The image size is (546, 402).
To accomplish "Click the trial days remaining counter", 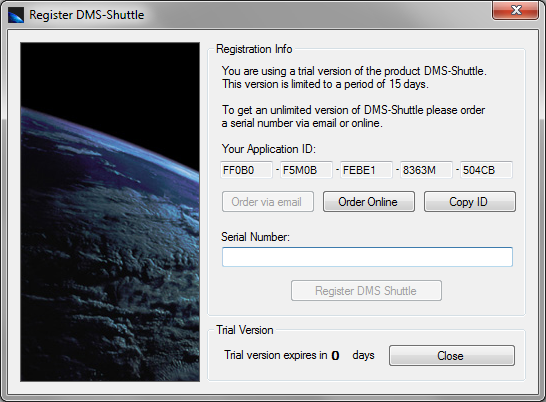I will point(335,355).
